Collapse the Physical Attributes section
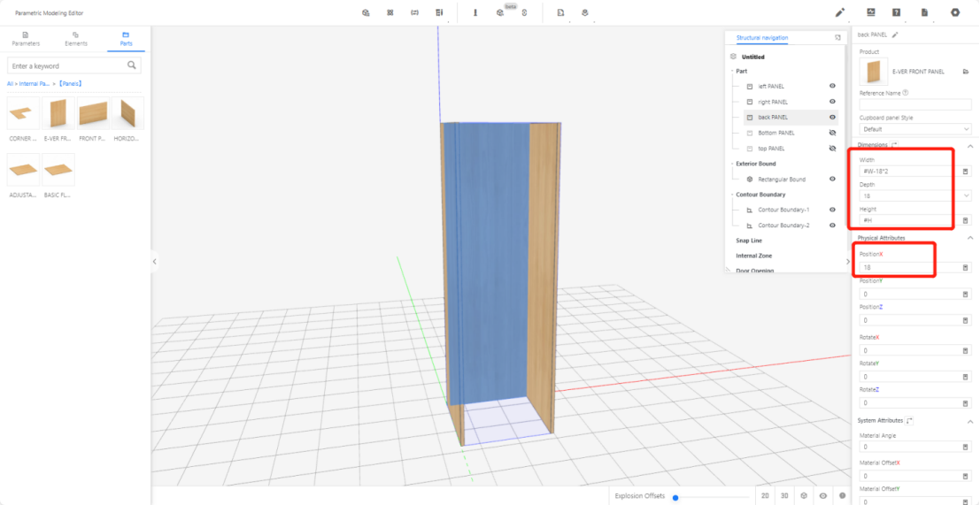 pos(969,238)
